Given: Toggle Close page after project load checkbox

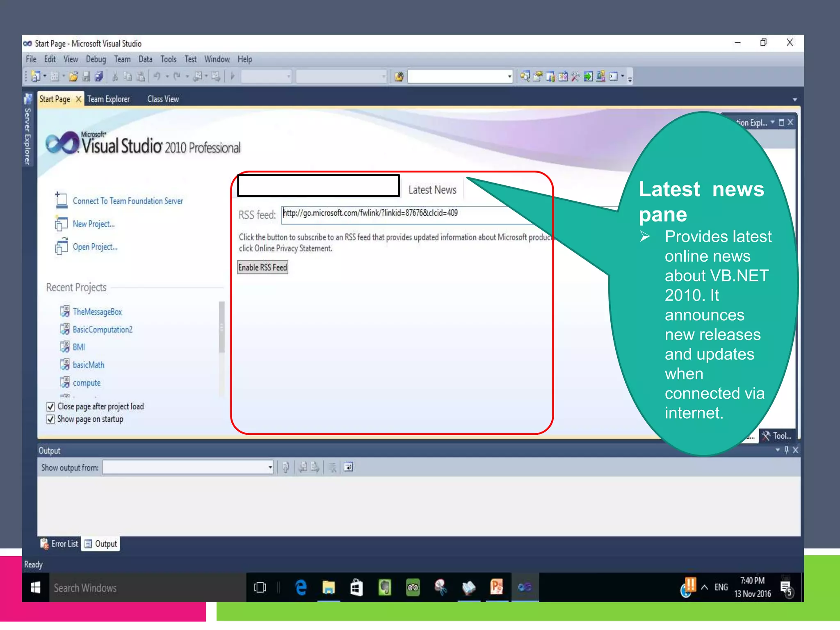Looking at the screenshot, I should tap(50, 406).
